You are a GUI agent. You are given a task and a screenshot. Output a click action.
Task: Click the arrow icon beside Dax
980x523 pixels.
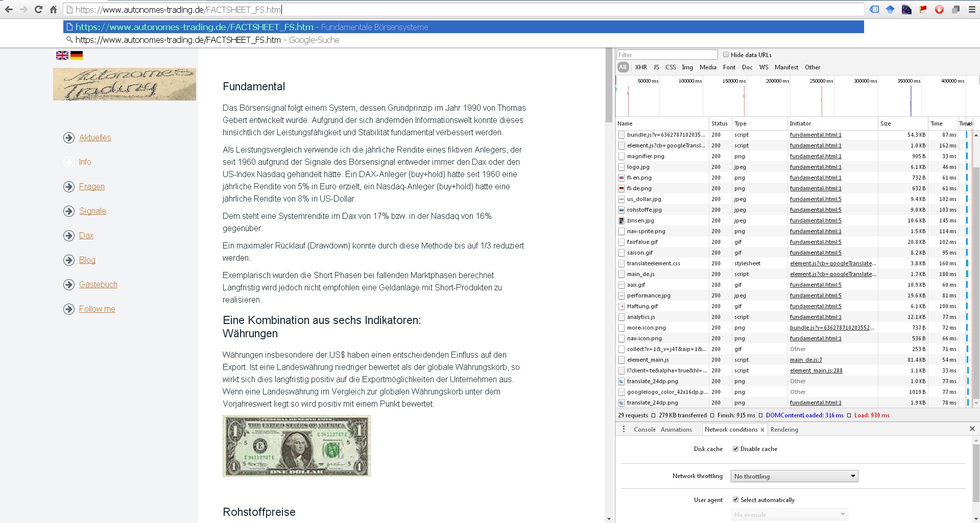click(69, 236)
